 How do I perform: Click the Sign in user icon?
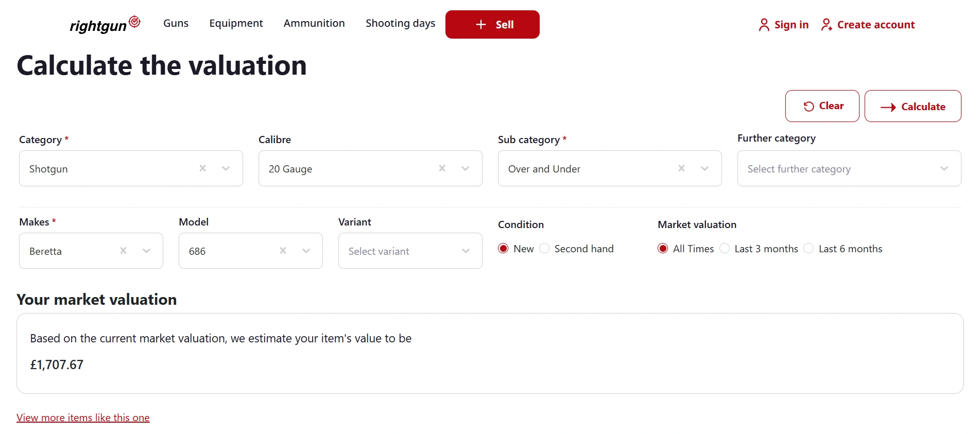point(764,25)
